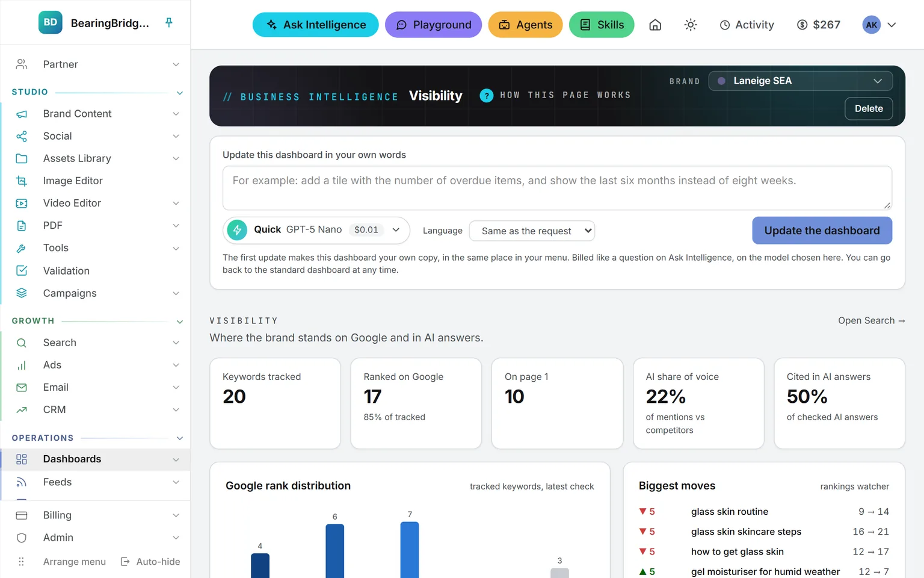
Task: Open the Skills tab
Action: 602,25
